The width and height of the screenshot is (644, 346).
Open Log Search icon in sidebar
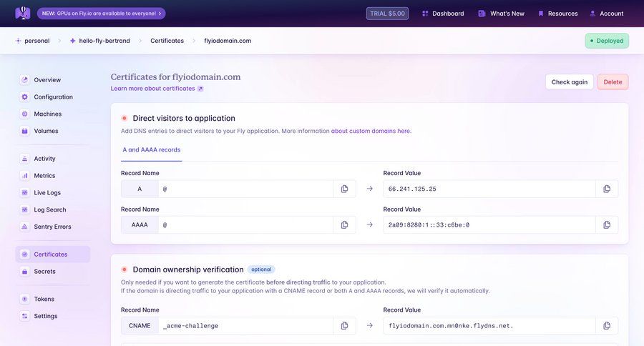pyautogui.click(x=24, y=209)
